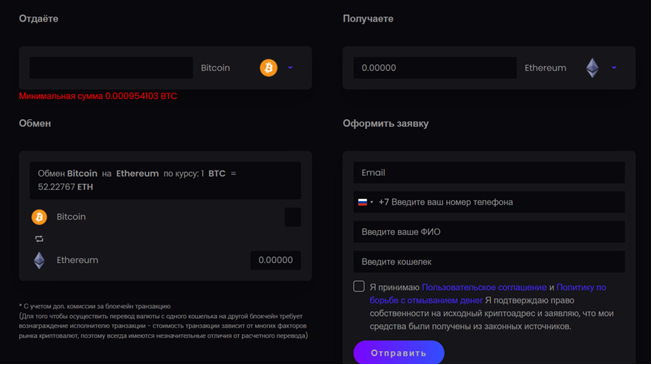
Task: Click the blockchain commission footnote text
Action: pyautogui.click(x=163, y=321)
